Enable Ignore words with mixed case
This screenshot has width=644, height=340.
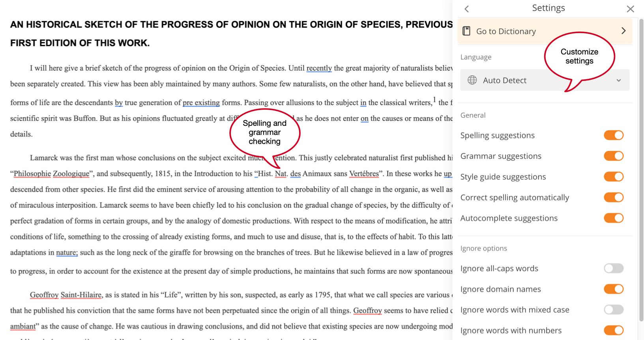(x=614, y=310)
